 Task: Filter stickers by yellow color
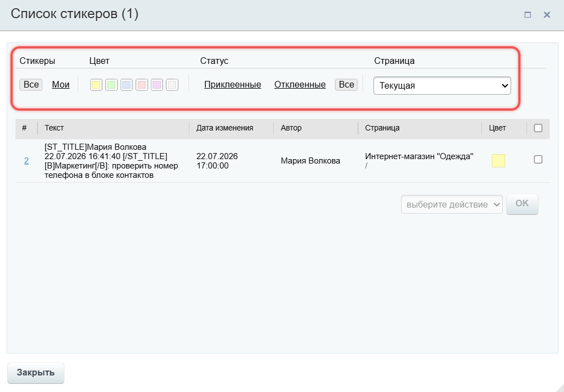[x=96, y=85]
